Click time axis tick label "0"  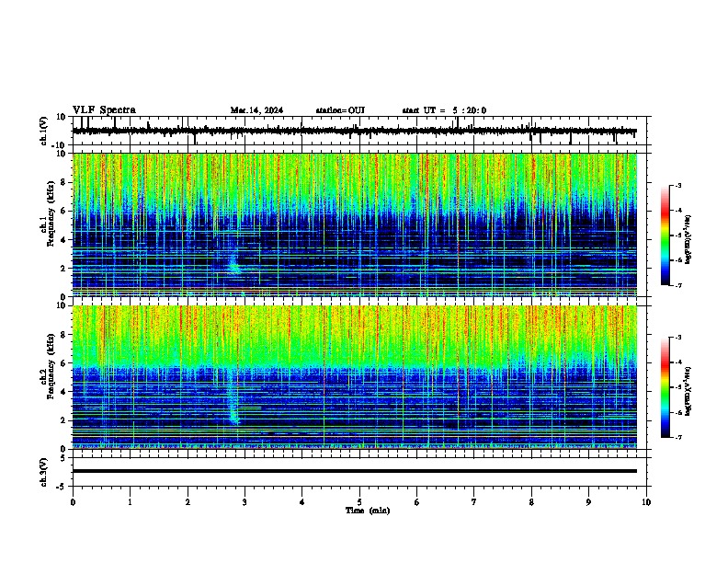coord(73,502)
